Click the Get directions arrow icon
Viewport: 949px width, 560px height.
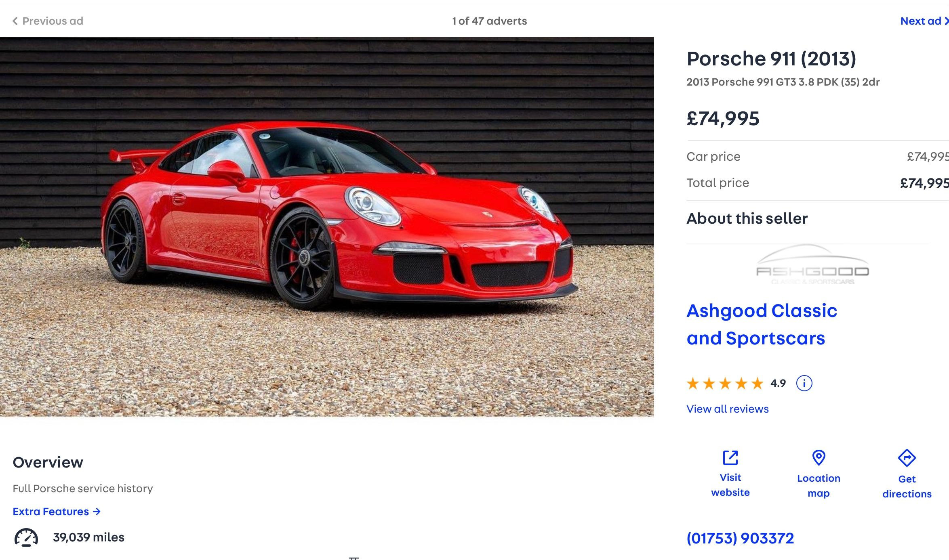907,458
